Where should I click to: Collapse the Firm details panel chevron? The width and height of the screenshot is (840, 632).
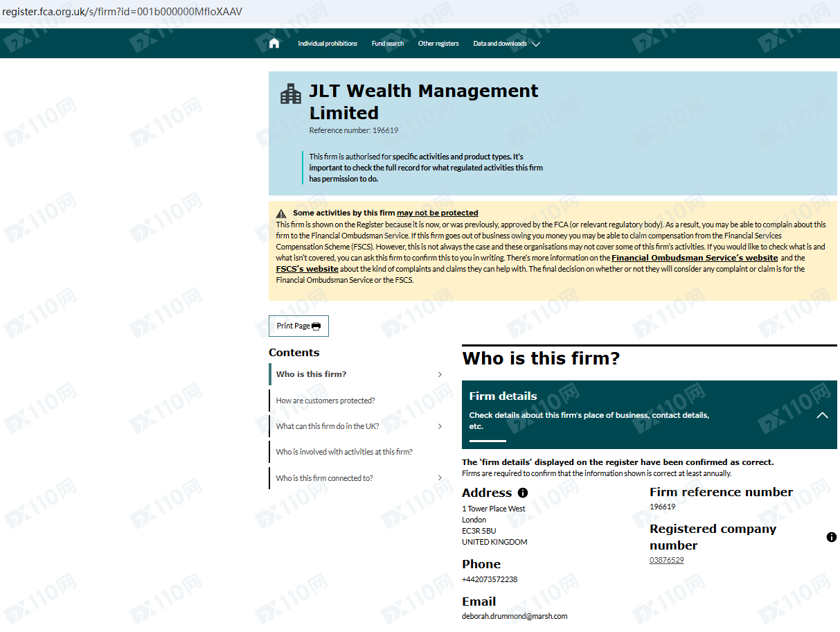[x=822, y=415]
